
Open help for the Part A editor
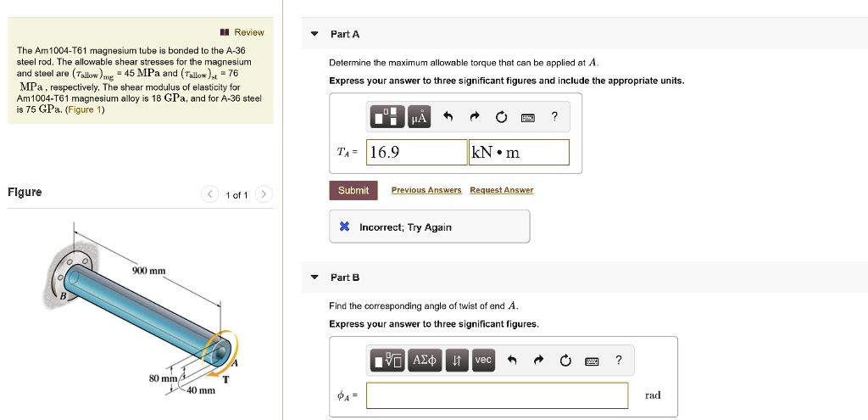click(554, 118)
